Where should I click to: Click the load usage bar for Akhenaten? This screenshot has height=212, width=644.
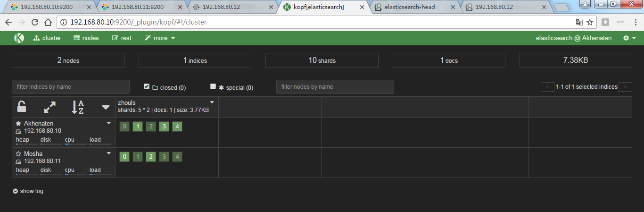(100, 144)
